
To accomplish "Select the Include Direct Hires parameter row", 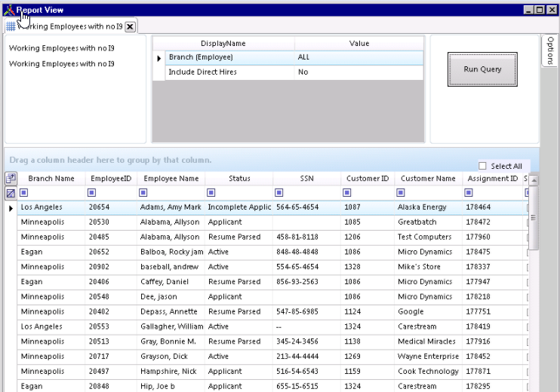I will [294, 72].
